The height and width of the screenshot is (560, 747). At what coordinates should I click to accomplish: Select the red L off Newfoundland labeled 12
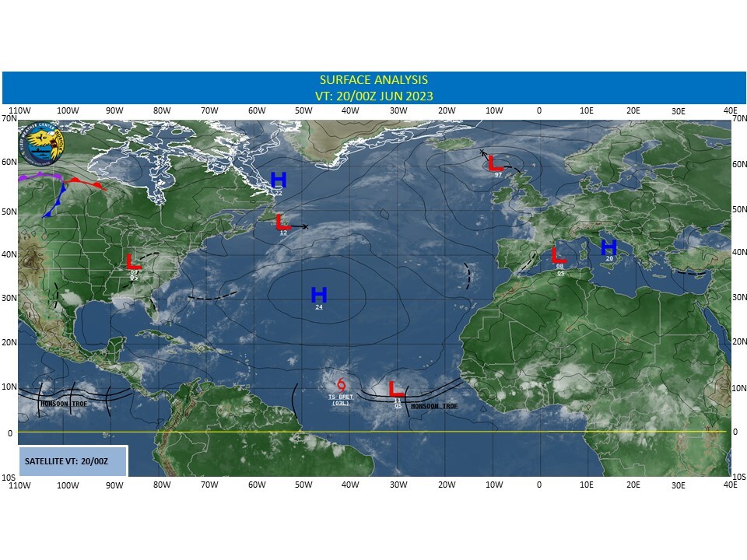pos(283,222)
